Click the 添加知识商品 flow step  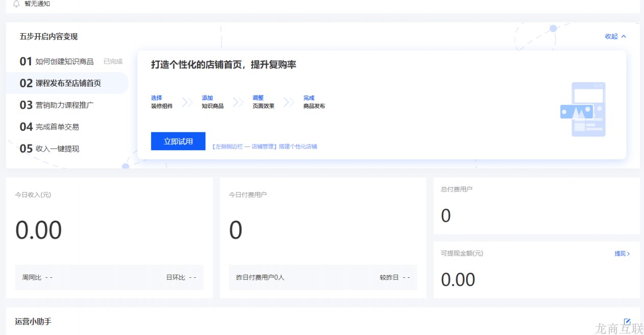pyautogui.click(x=212, y=101)
